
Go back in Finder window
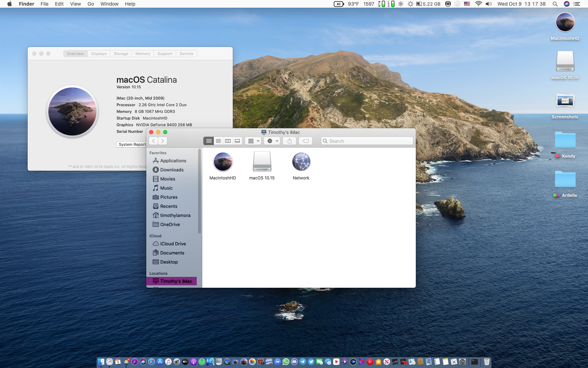tap(154, 141)
